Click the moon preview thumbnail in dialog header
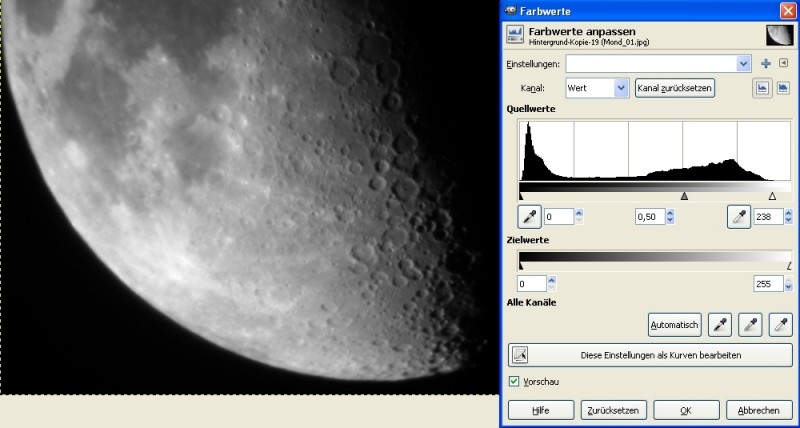 pyautogui.click(x=780, y=35)
